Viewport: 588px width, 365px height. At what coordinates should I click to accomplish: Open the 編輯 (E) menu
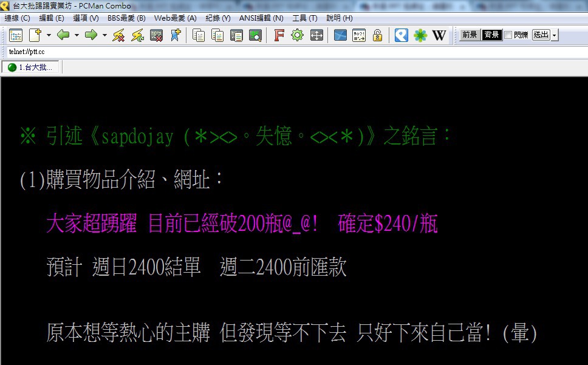(52, 18)
